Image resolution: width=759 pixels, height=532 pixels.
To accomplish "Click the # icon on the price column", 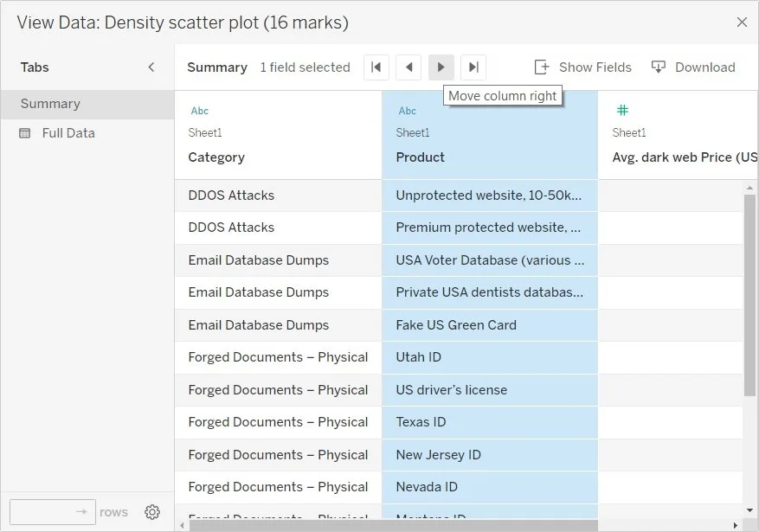I will point(621,111).
